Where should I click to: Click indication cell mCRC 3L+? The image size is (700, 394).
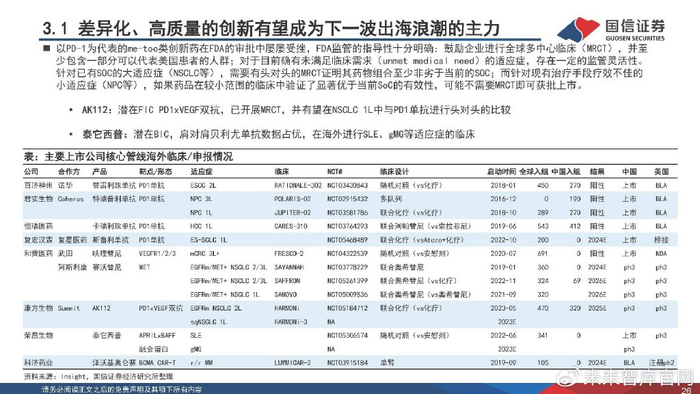[x=205, y=253]
